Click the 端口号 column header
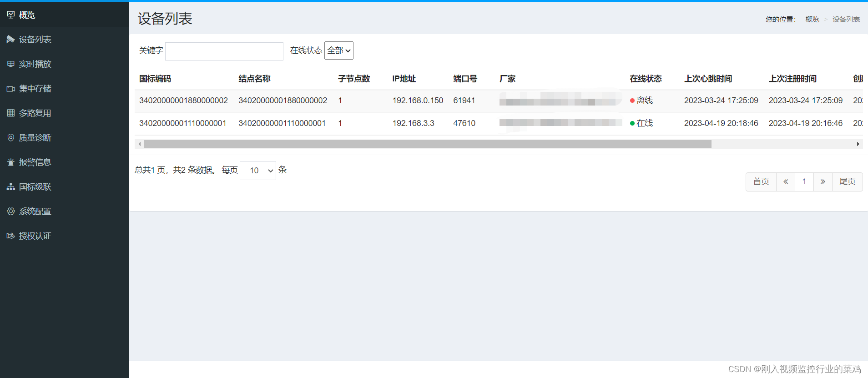Screen dimensions: 868x378 click(x=465, y=79)
